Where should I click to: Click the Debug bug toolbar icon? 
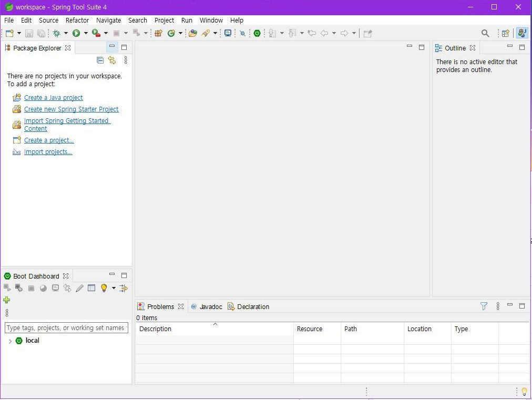coord(57,33)
